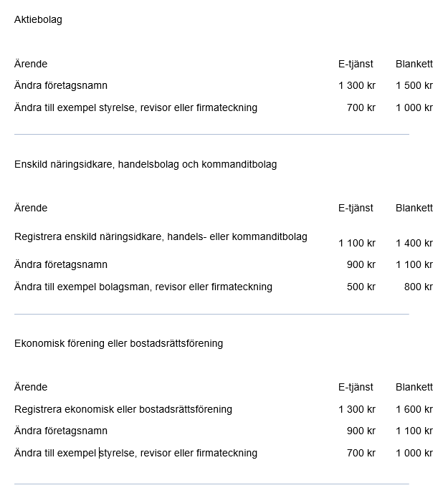This screenshot has height=503, width=448.
Task: Click the 800 kr Blankett price
Action: (x=418, y=287)
